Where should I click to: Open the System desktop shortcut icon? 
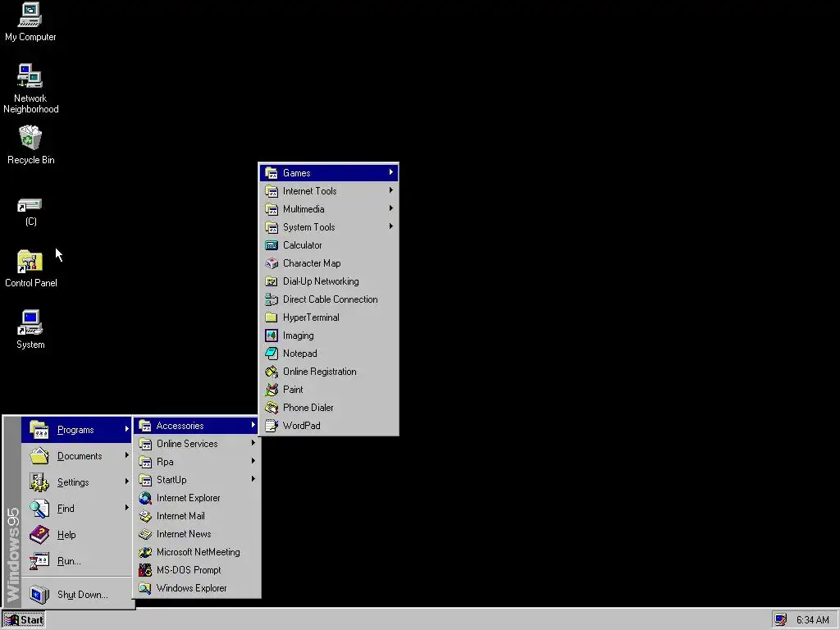coord(30,323)
